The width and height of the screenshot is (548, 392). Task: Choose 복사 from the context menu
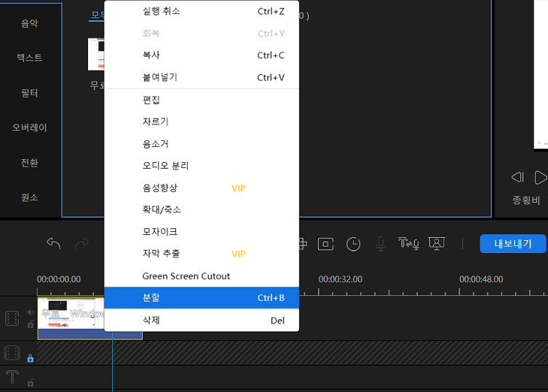[202, 55]
